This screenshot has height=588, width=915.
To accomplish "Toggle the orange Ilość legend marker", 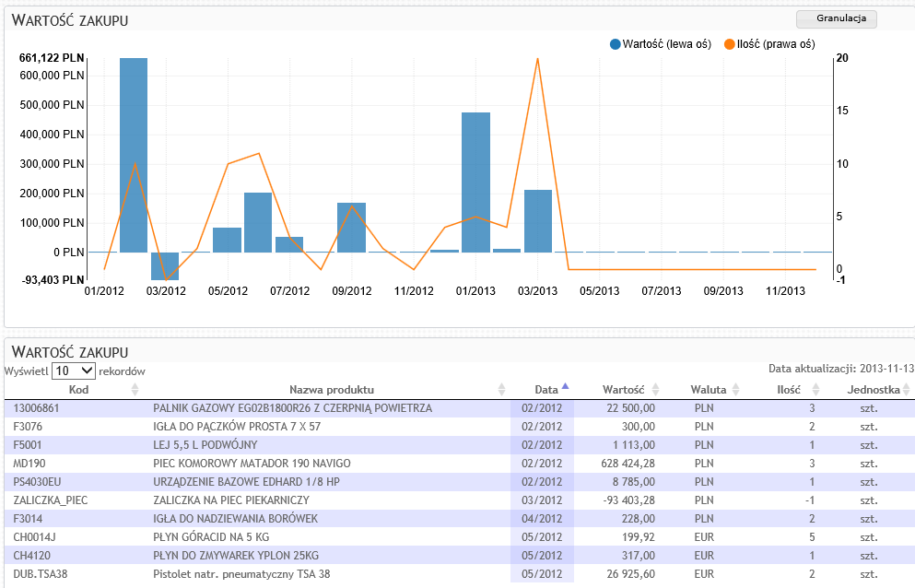I will 730,44.
